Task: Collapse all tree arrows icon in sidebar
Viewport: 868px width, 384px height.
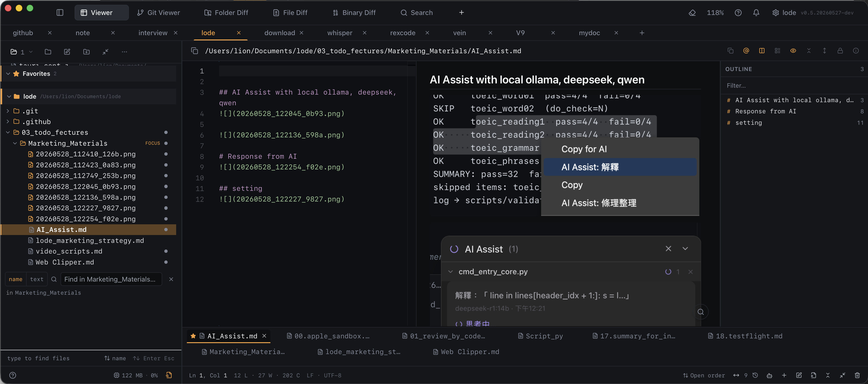Action: click(x=105, y=52)
